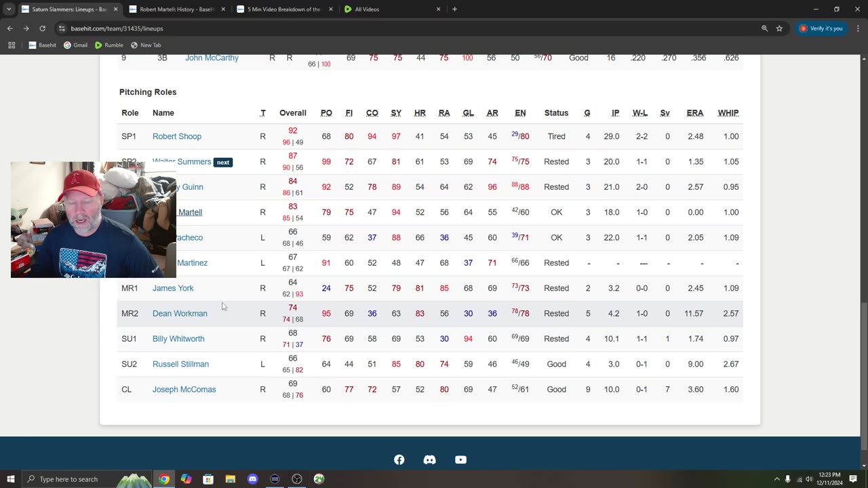Screen dimensions: 868x488
Task: Open the Copilot taskbar icon
Action: tap(186, 479)
